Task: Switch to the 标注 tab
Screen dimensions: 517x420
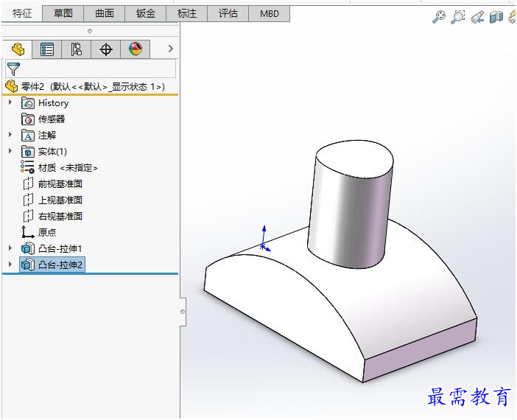Action: tap(186, 13)
